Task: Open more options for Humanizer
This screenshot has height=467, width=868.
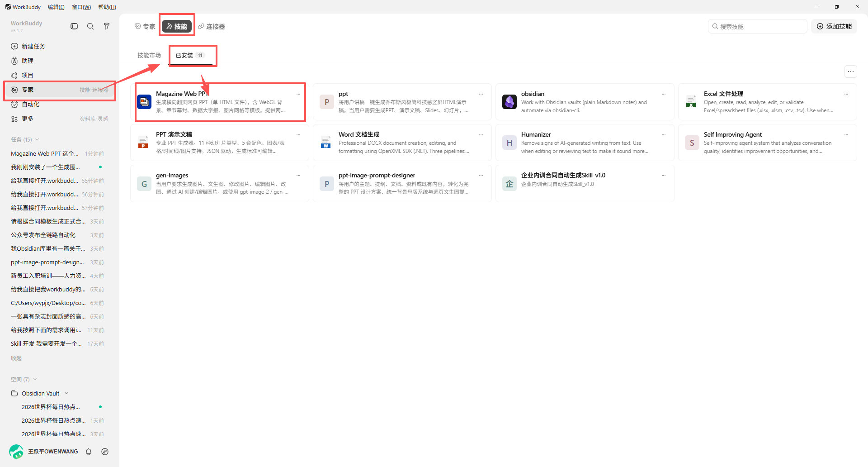Action: tap(664, 135)
